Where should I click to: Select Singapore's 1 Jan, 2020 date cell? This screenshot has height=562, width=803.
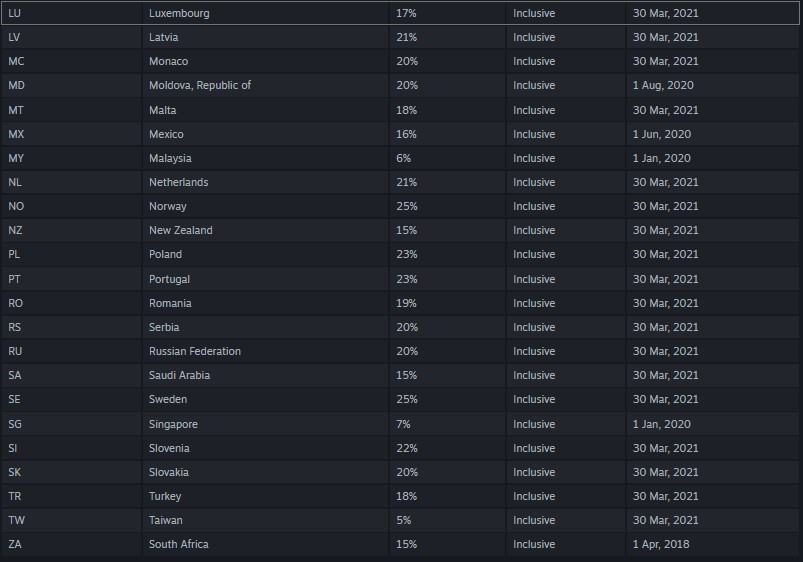tap(712, 424)
